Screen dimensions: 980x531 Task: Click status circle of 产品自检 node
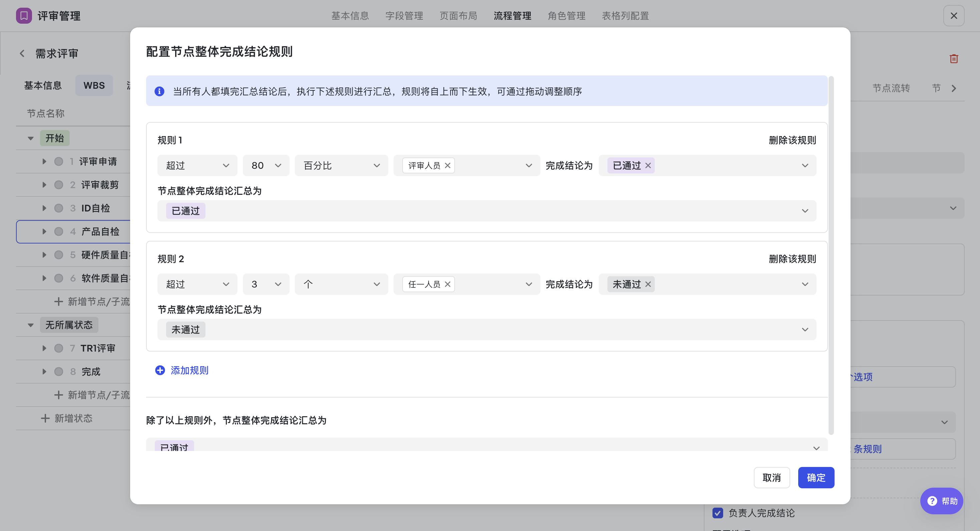pos(59,231)
